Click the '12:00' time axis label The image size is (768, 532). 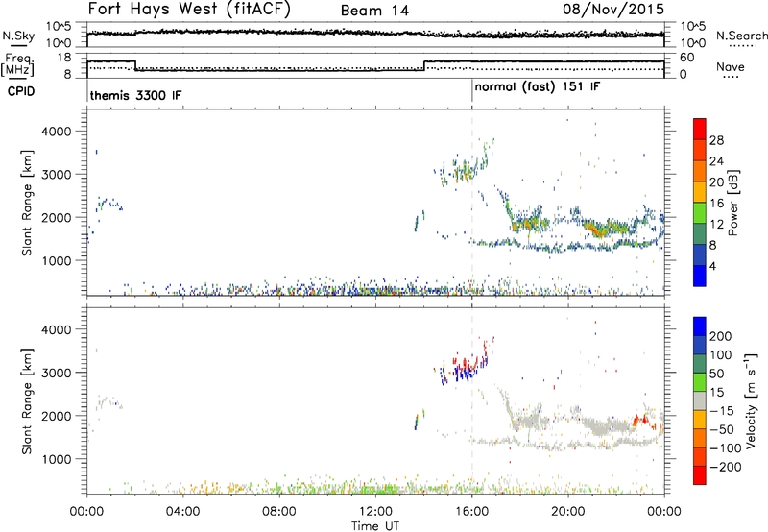375,511
